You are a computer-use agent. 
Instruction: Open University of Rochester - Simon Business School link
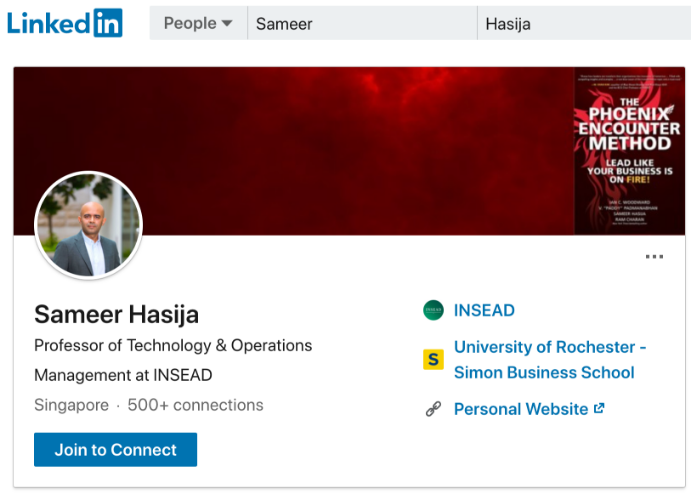pyautogui.click(x=549, y=359)
